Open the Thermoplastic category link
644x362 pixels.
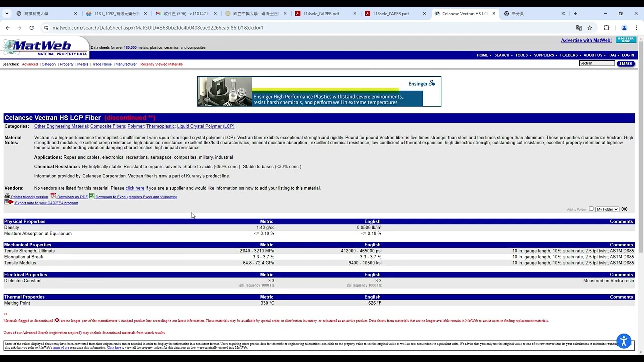160,126
